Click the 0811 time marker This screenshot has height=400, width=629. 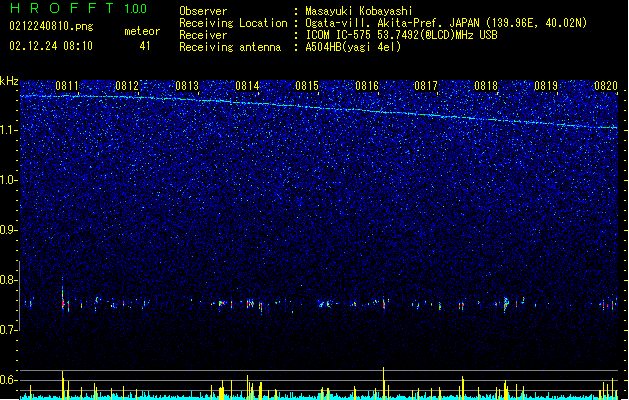pyautogui.click(x=67, y=86)
